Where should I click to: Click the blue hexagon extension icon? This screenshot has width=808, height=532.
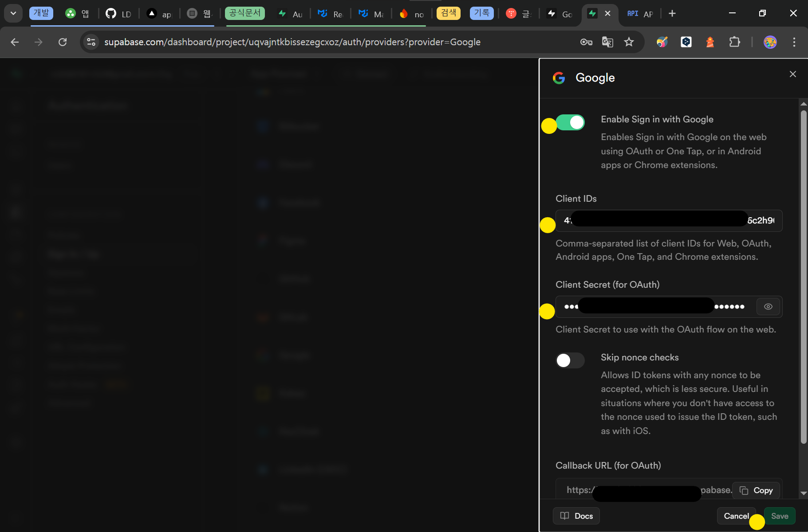coord(686,42)
